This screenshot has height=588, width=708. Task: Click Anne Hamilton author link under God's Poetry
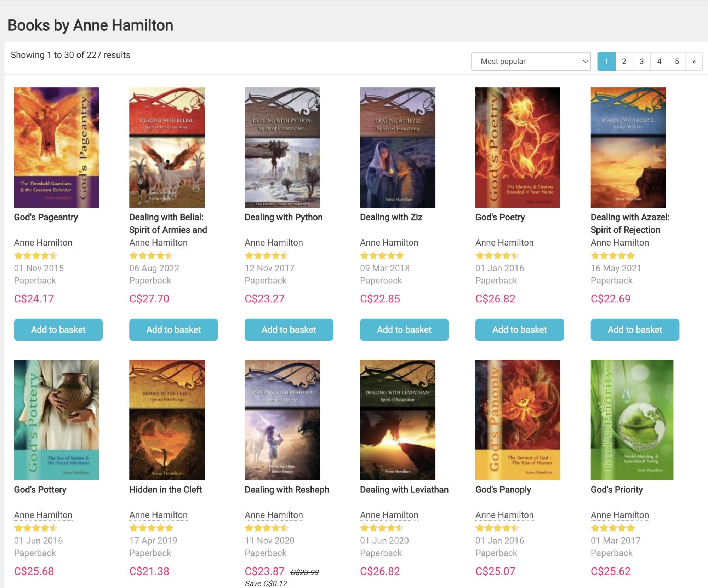pos(505,243)
